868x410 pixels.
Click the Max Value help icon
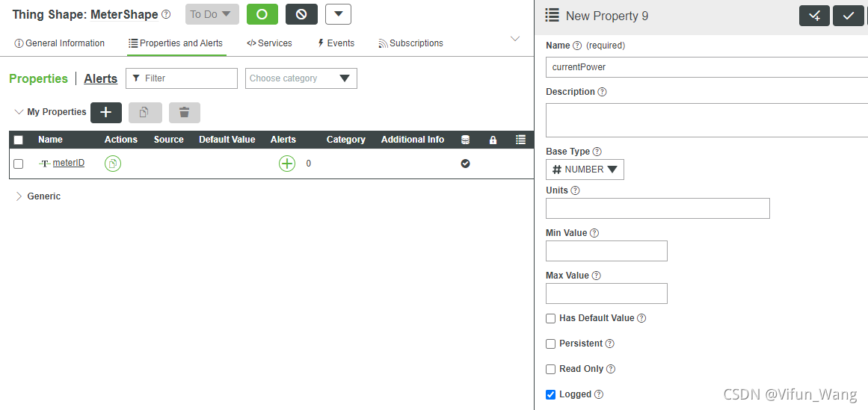(596, 276)
